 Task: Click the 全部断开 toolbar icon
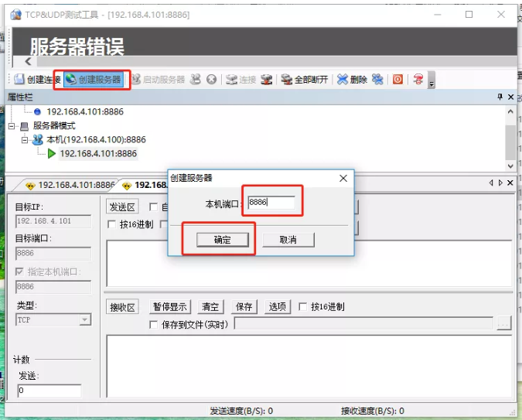pyautogui.click(x=304, y=80)
